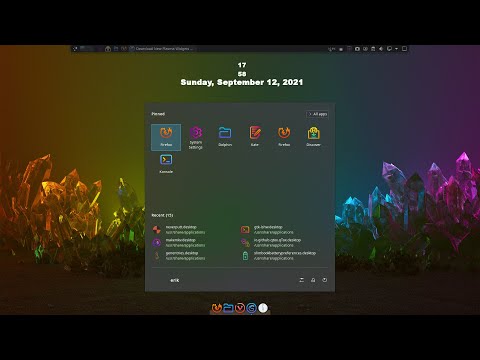Open display configuration tray icon
This screenshot has width=480, height=360.
389,49
